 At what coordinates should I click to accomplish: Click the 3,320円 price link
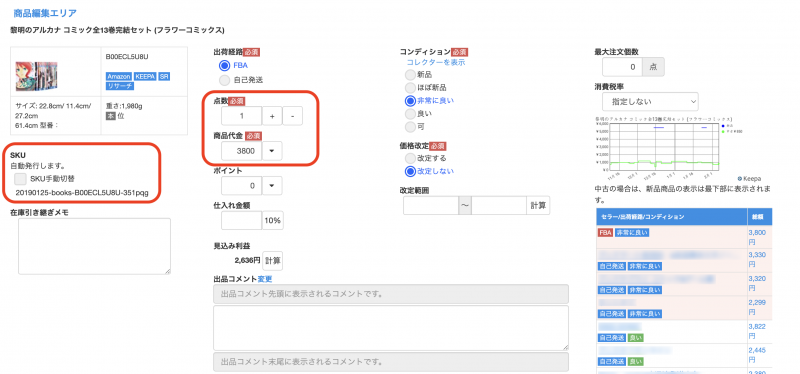(756, 283)
